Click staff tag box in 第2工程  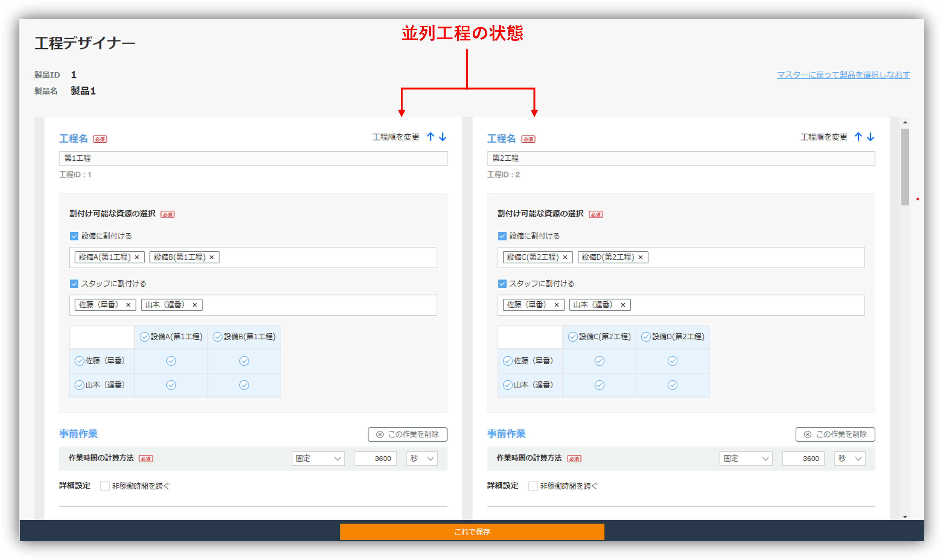[681, 305]
